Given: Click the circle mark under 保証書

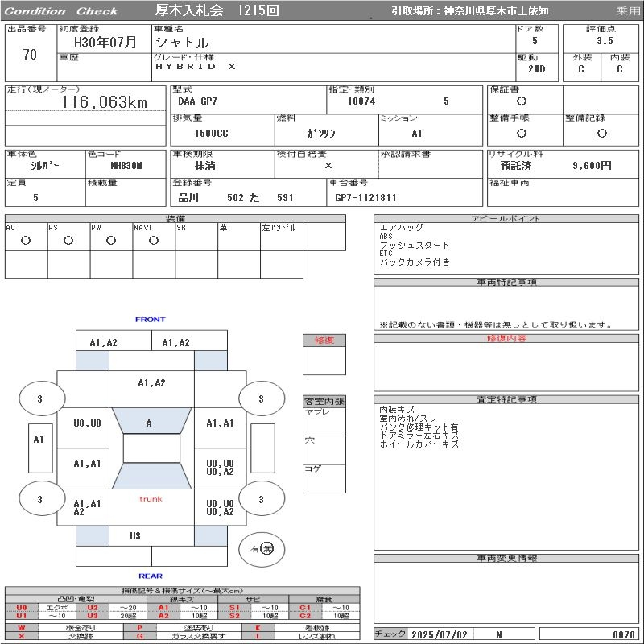Looking at the screenshot, I should pyautogui.click(x=522, y=101).
